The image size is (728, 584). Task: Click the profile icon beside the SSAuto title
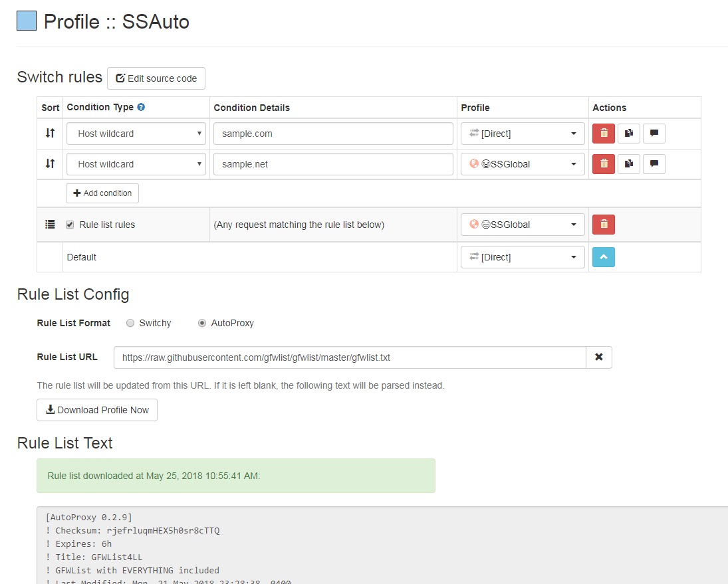pos(25,21)
